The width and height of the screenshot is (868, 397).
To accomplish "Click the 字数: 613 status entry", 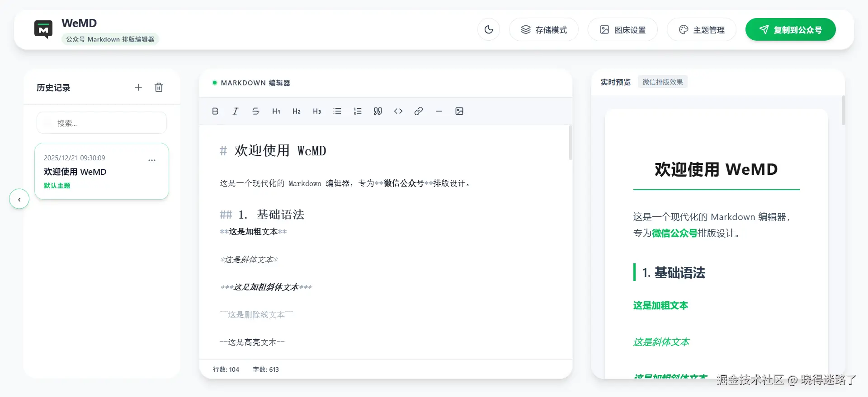I will pos(266,369).
